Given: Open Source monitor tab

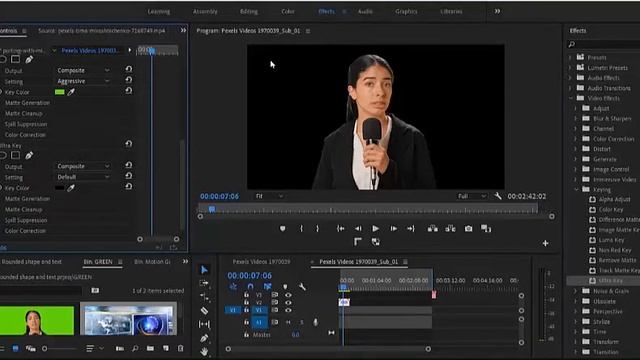Looking at the screenshot, I should point(102,31).
